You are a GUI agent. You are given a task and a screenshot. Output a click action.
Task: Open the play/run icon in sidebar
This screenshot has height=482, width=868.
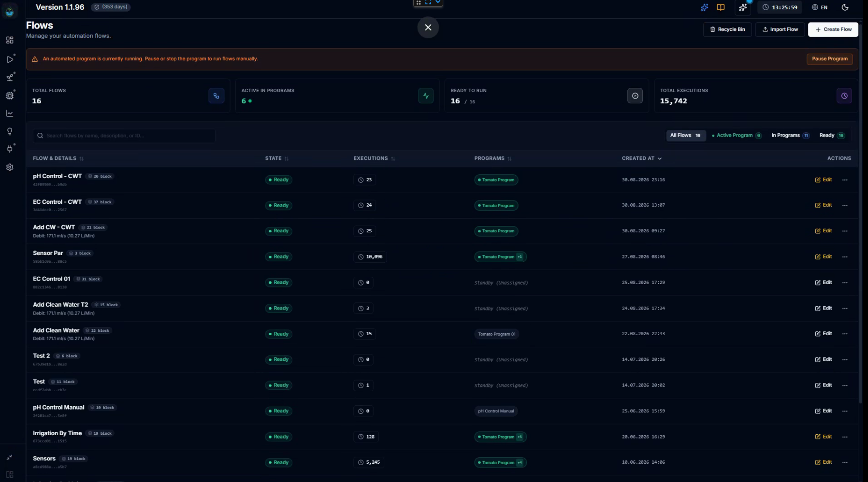pyautogui.click(x=10, y=59)
